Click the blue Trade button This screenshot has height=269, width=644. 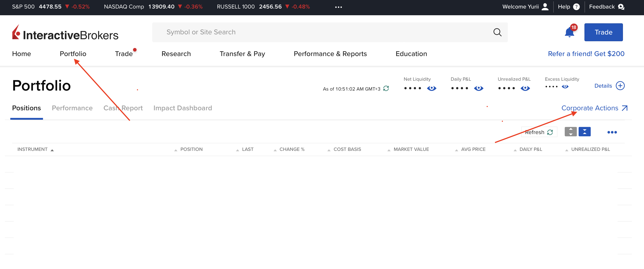[x=603, y=32]
